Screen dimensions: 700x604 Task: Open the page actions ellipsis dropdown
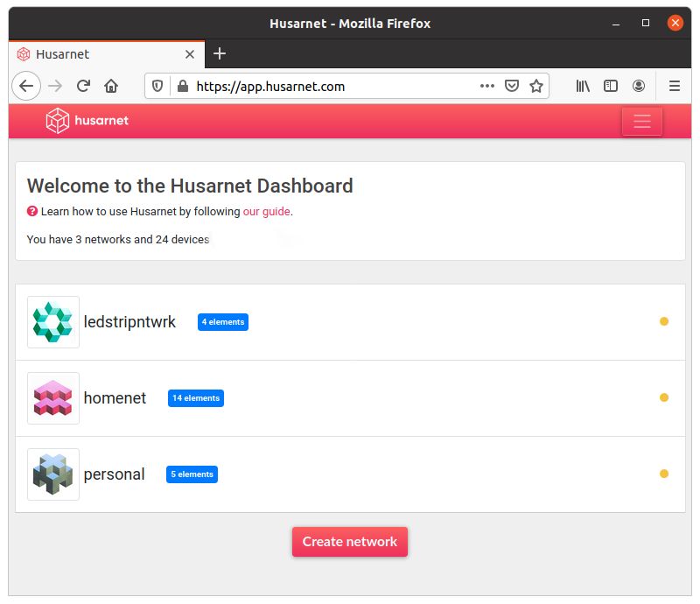click(x=487, y=86)
